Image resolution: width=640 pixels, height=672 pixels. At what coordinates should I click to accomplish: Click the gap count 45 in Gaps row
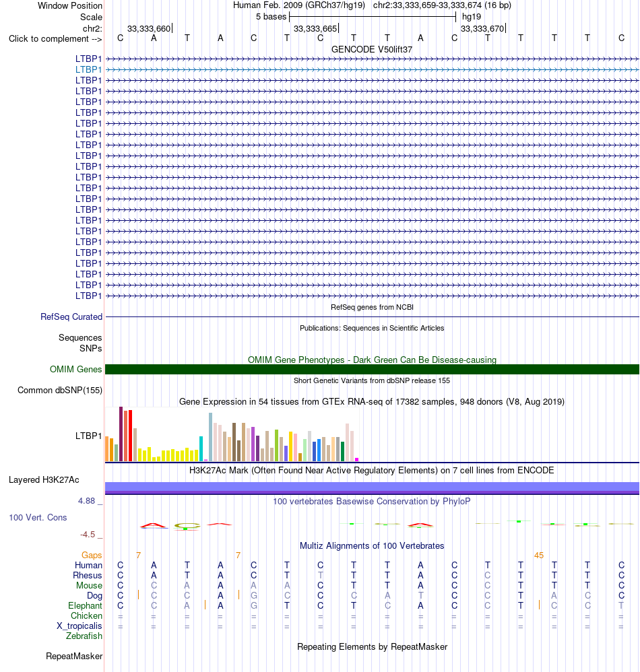tap(539, 555)
